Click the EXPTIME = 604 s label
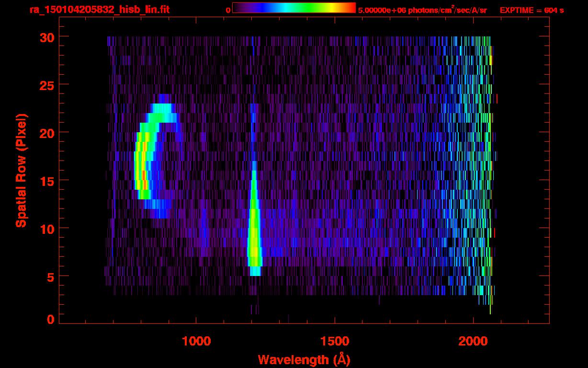This screenshot has width=588, height=368. click(x=531, y=10)
